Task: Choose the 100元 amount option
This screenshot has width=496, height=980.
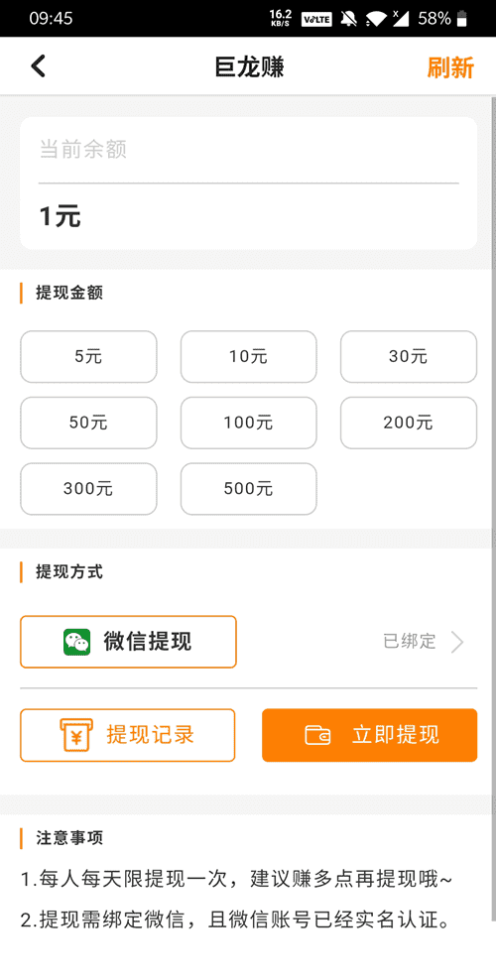Action: point(249,423)
